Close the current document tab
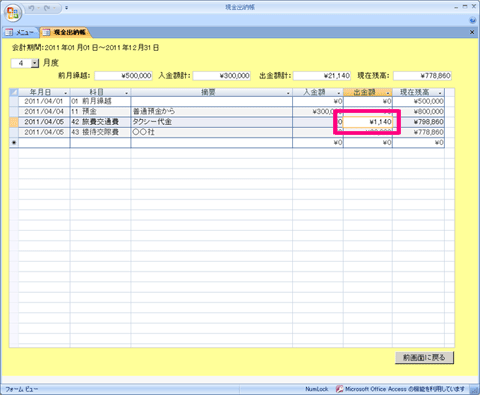The width and height of the screenshot is (480, 395). tap(472, 32)
